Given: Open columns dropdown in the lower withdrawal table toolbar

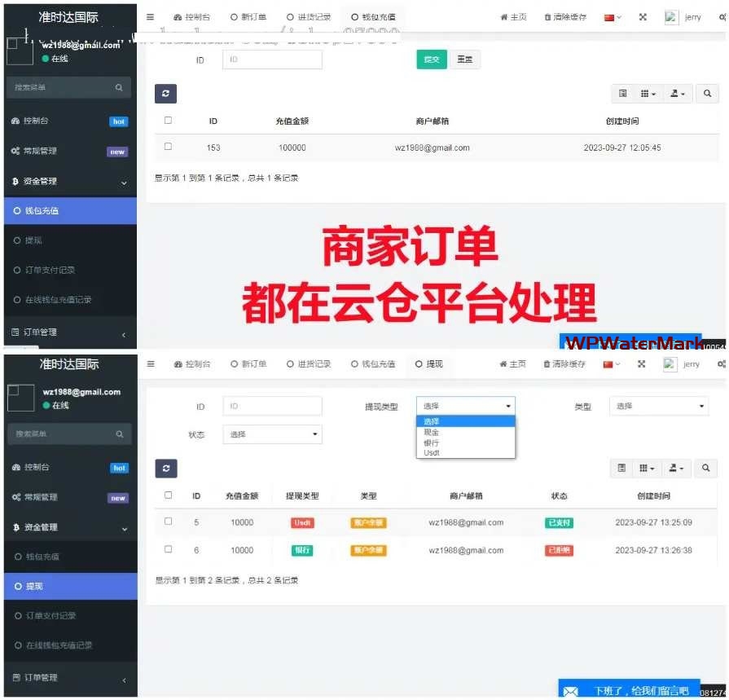Looking at the screenshot, I should tap(648, 468).
